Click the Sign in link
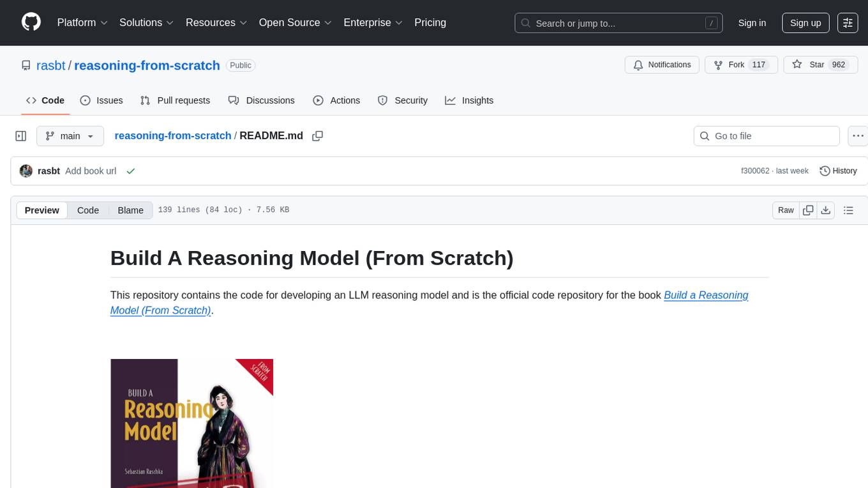Screen dimensions: 868x488 pos(752,23)
